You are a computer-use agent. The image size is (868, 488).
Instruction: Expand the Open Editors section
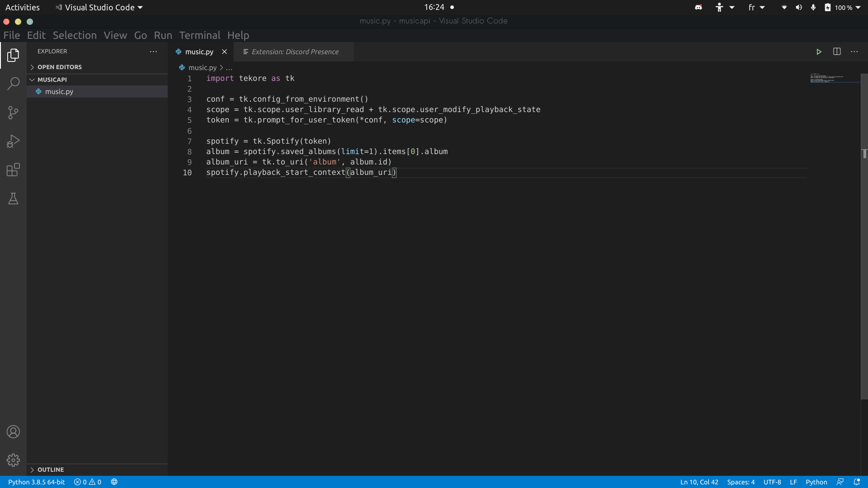click(59, 67)
